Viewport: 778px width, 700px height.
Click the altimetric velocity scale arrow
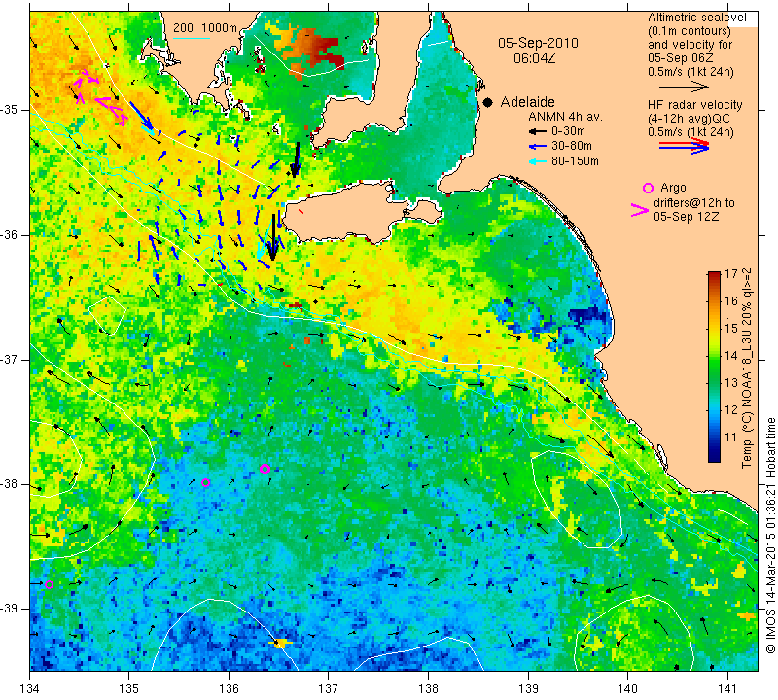point(685,87)
